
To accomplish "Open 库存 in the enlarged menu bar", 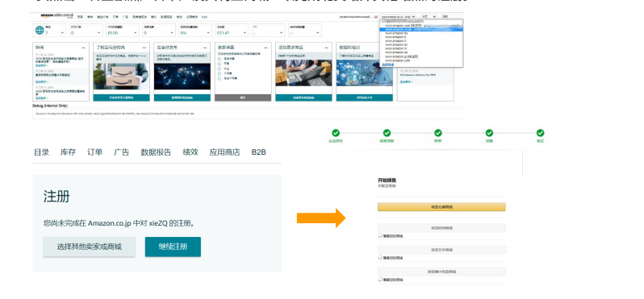I will coord(68,152).
